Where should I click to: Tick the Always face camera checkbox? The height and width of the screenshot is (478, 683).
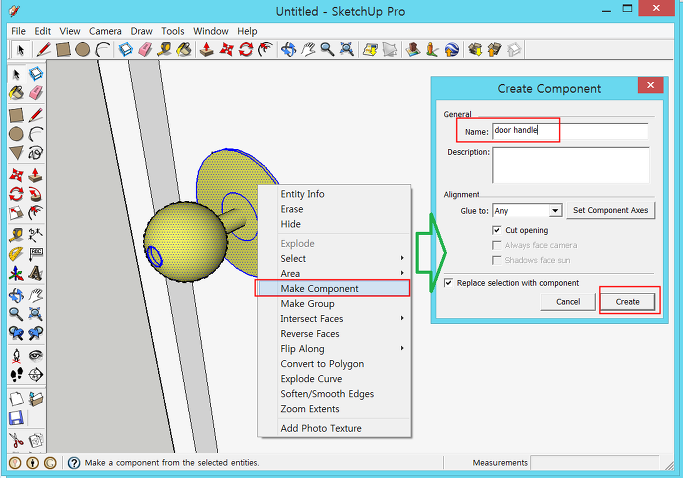coord(497,245)
